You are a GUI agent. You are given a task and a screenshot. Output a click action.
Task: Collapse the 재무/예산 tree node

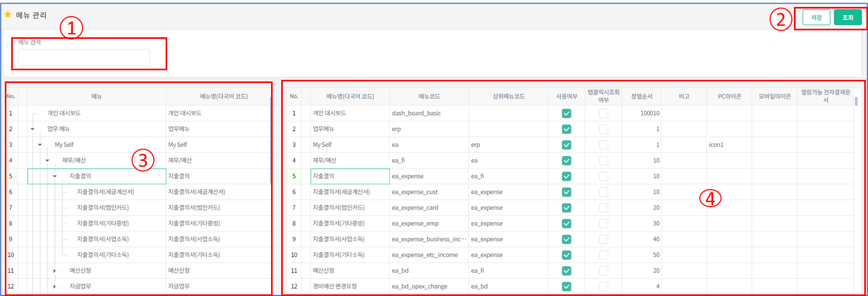(47, 161)
